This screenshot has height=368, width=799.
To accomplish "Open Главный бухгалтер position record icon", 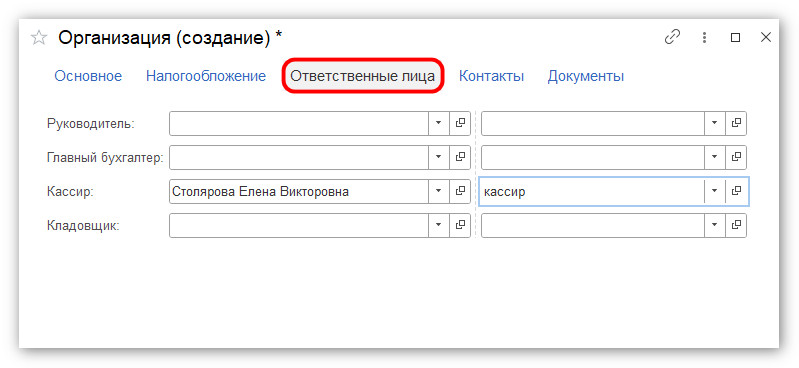I will coord(736,157).
